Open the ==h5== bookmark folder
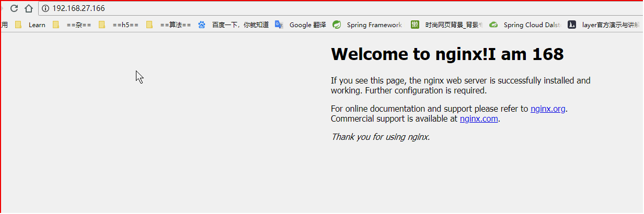Image resolution: width=644 pixels, height=214 pixels. pyautogui.click(x=119, y=25)
